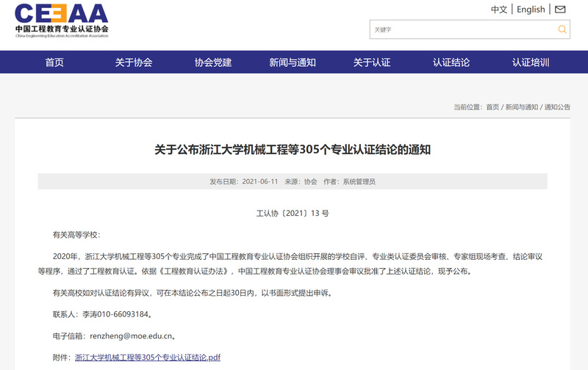Select 中文 language option
This screenshot has width=588, height=370.
[x=499, y=10]
